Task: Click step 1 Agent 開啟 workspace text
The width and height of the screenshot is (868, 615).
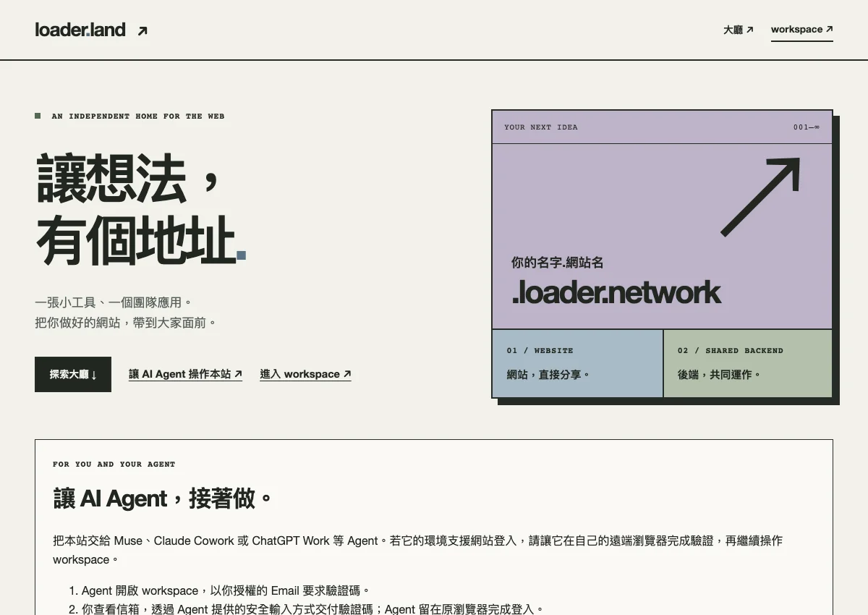Action: click(226, 591)
